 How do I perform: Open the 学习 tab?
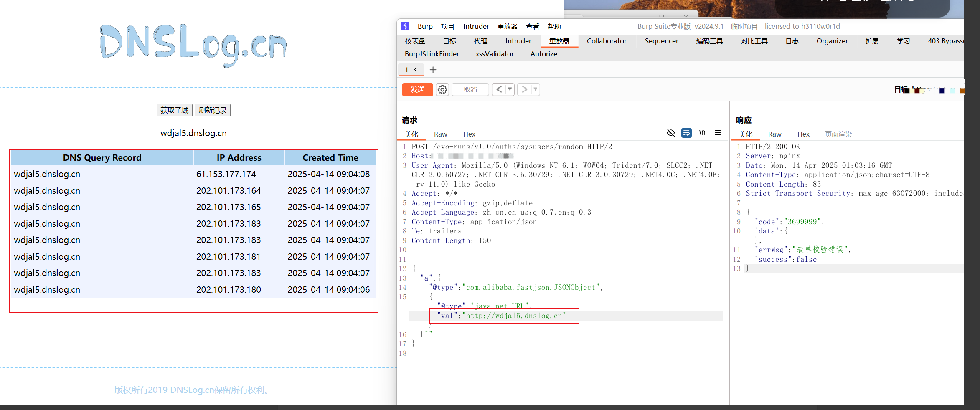903,41
